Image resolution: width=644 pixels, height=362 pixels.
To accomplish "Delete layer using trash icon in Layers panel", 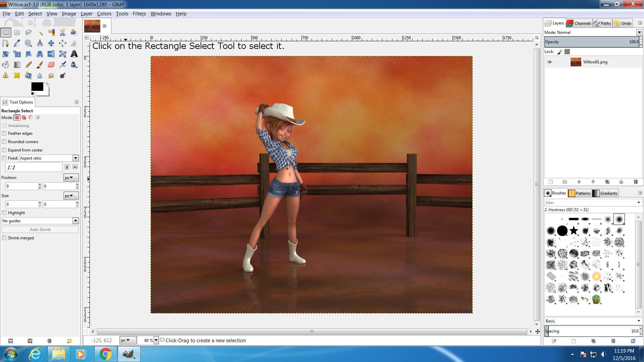I will 635,182.
